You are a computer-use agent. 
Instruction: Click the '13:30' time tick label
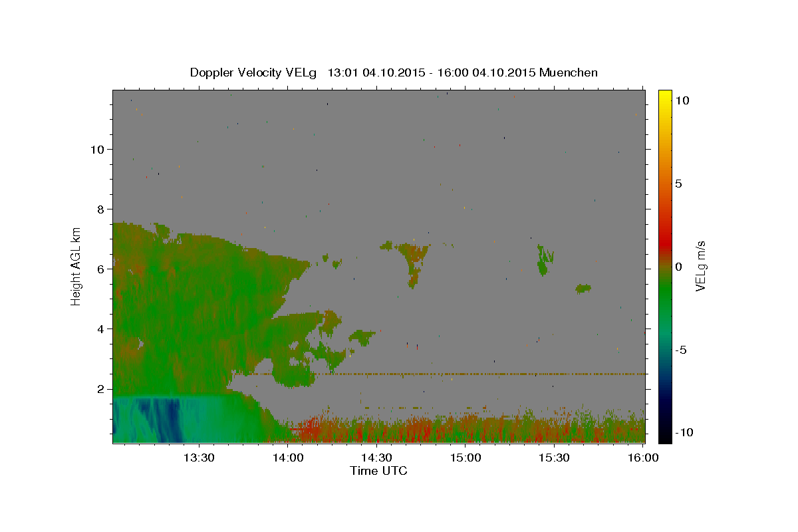pos(199,458)
